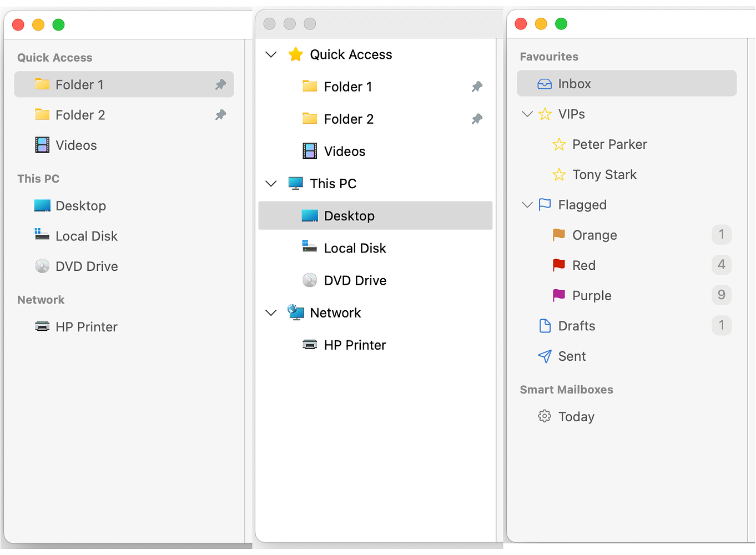Select the Desktop tree item
The height and width of the screenshot is (555, 756).
click(349, 215)
